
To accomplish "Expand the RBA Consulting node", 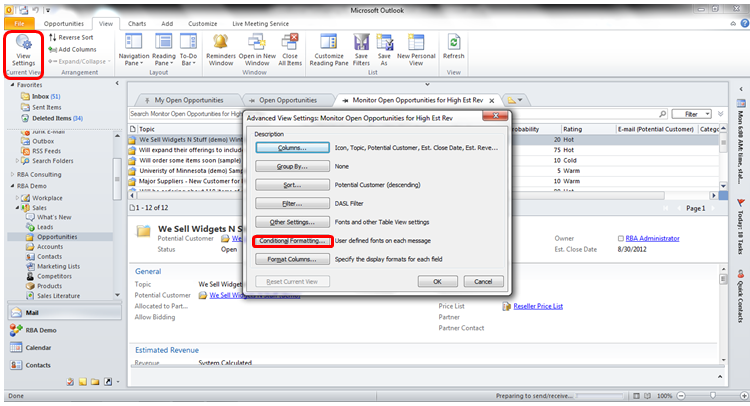I will pos(12,175).
